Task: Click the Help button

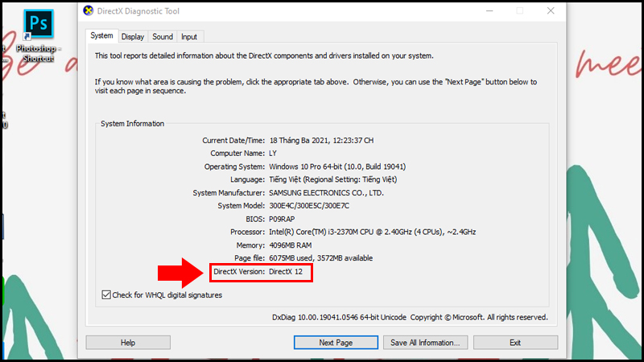Action: [x=128, y=343]
